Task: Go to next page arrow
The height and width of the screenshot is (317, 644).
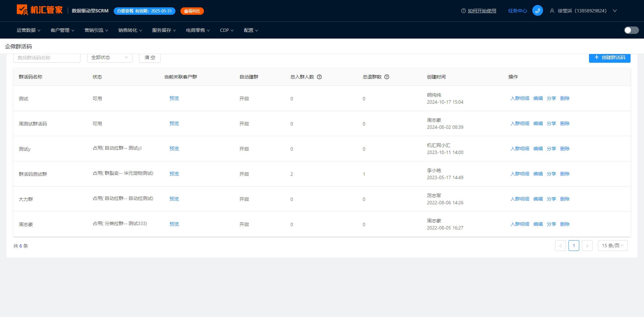Action: 587,246
